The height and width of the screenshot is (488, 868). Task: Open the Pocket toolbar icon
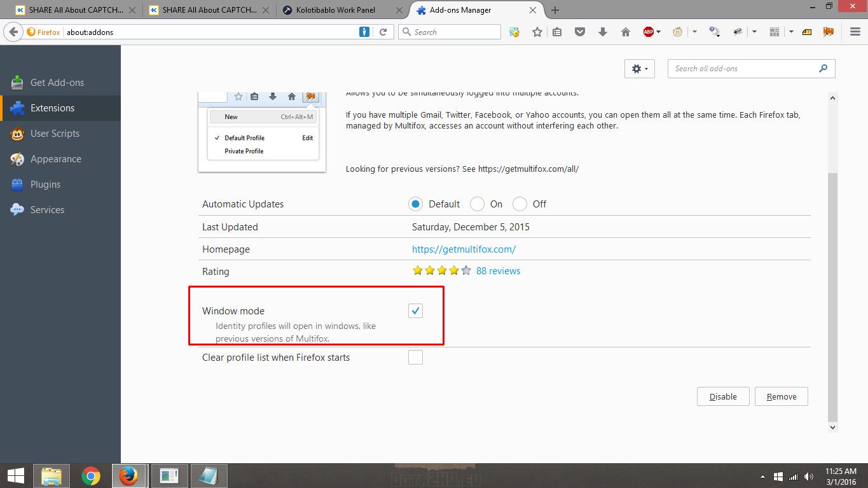(x=579, y=32)
